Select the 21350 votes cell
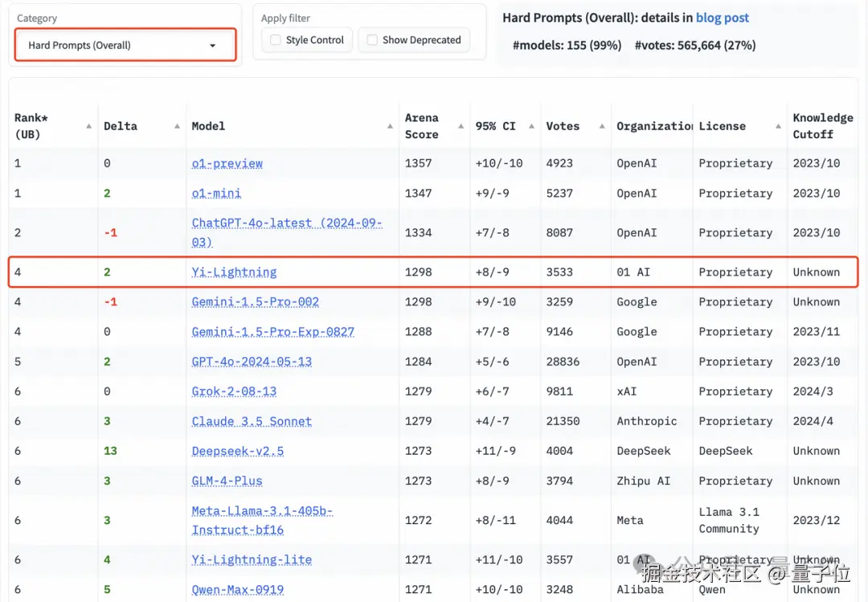 click(x=563, y=421)
